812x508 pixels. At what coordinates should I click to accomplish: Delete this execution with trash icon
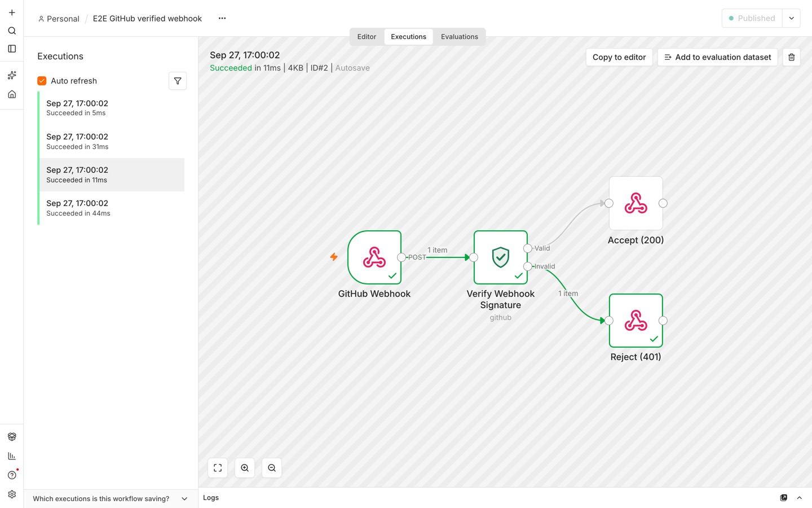[x=791, y=57]
